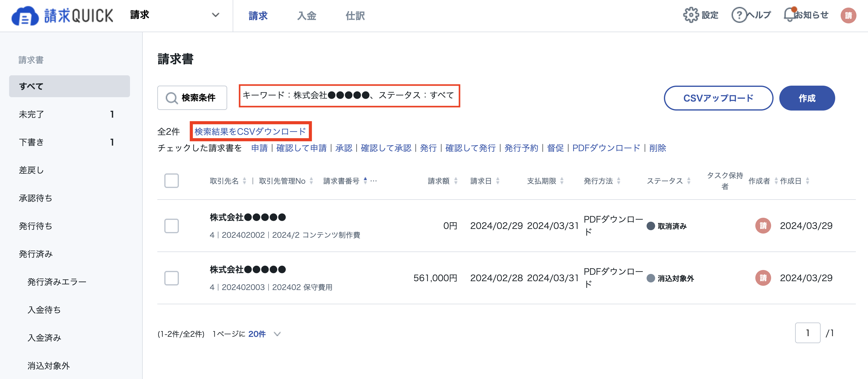
Task: Click the 確認して発行 link
Action: click(470, 148)
